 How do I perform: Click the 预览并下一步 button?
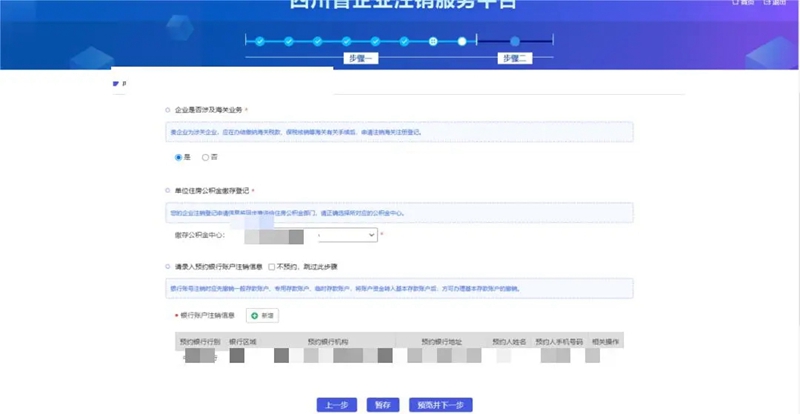click(441, 405)
